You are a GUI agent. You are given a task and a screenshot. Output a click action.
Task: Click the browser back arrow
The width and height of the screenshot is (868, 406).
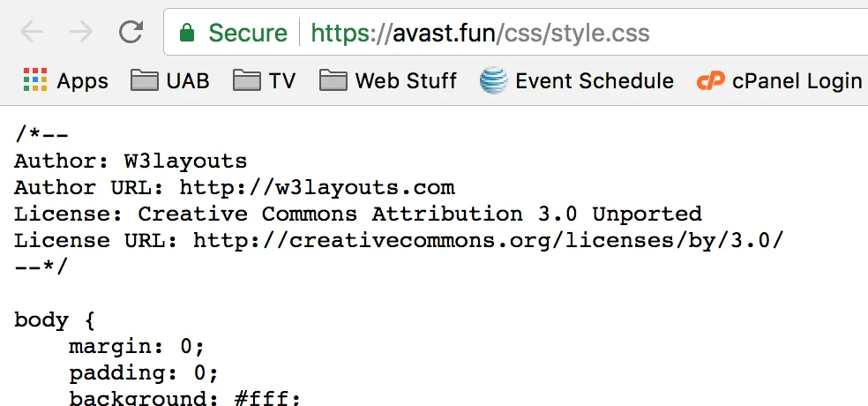(x=32, y=32)
